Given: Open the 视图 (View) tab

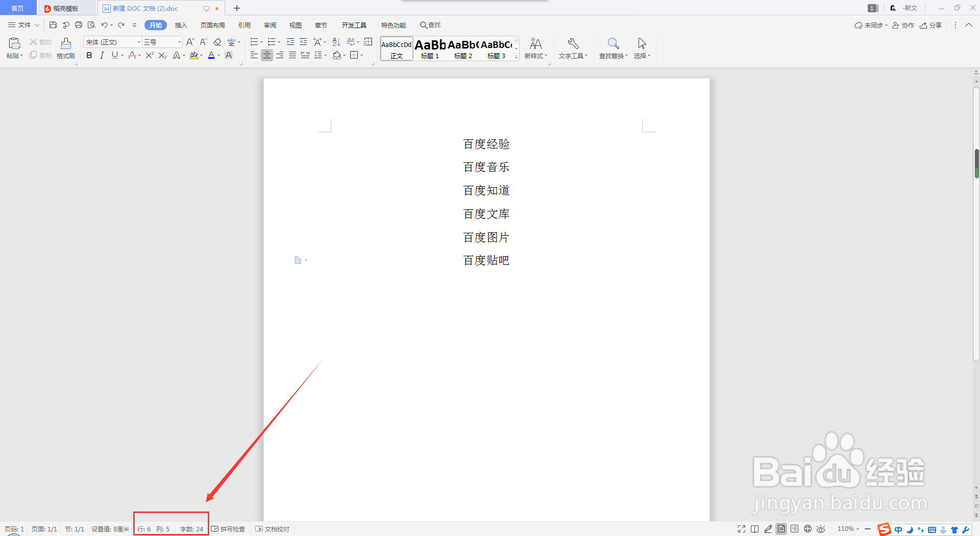Looking at the screenshot, I should (x=296, y=25).
